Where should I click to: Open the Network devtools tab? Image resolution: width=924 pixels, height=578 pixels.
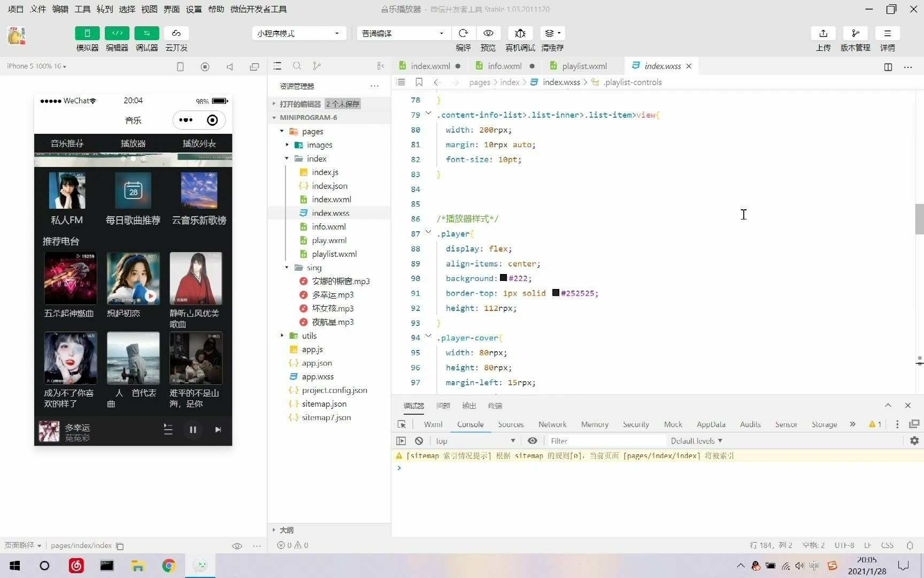[x=552, y=424]
